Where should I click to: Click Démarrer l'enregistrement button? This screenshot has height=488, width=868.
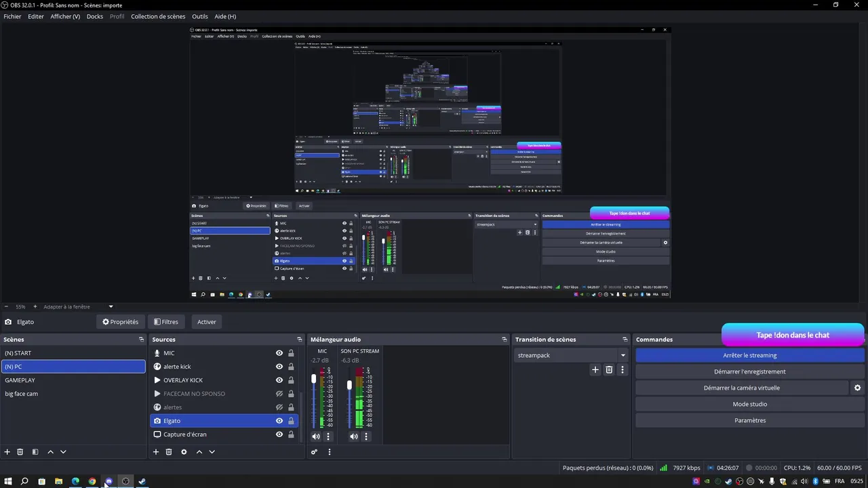(x=750, y=371)
